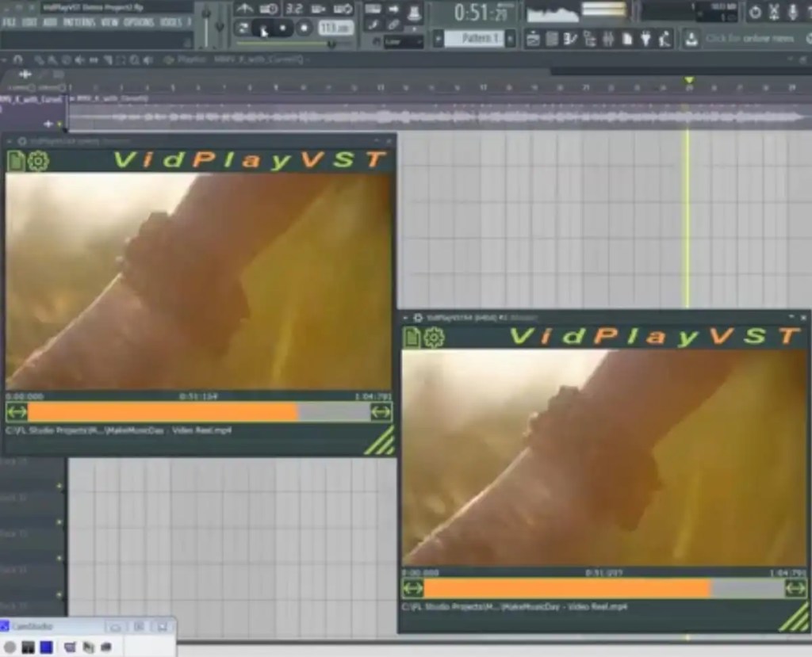
Task: Open the Line snap dropdown
Action: 404,41
